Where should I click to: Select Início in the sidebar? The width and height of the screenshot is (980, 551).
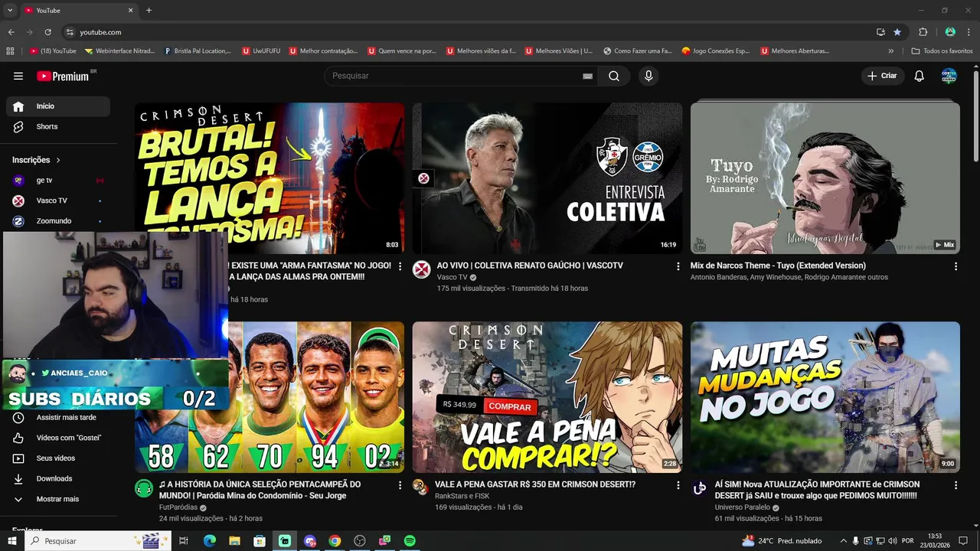[58, 106]
